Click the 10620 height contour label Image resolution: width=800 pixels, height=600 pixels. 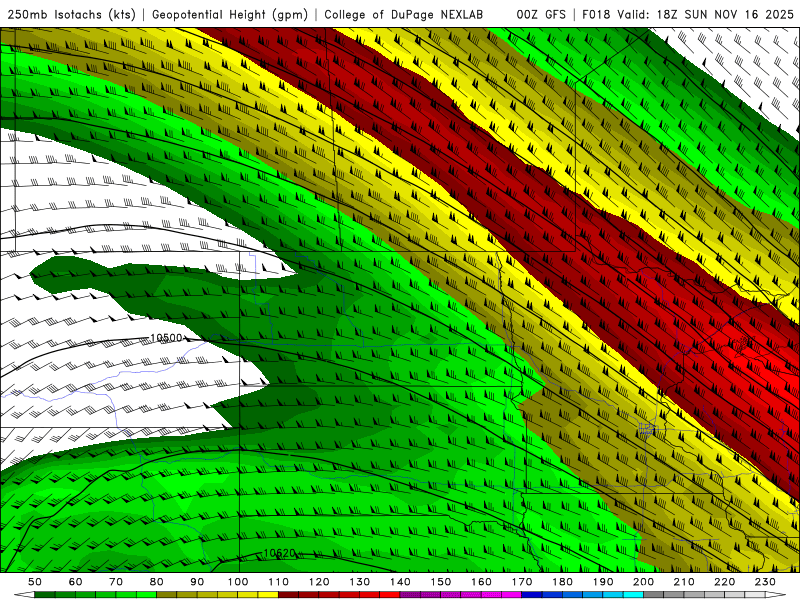280,553
